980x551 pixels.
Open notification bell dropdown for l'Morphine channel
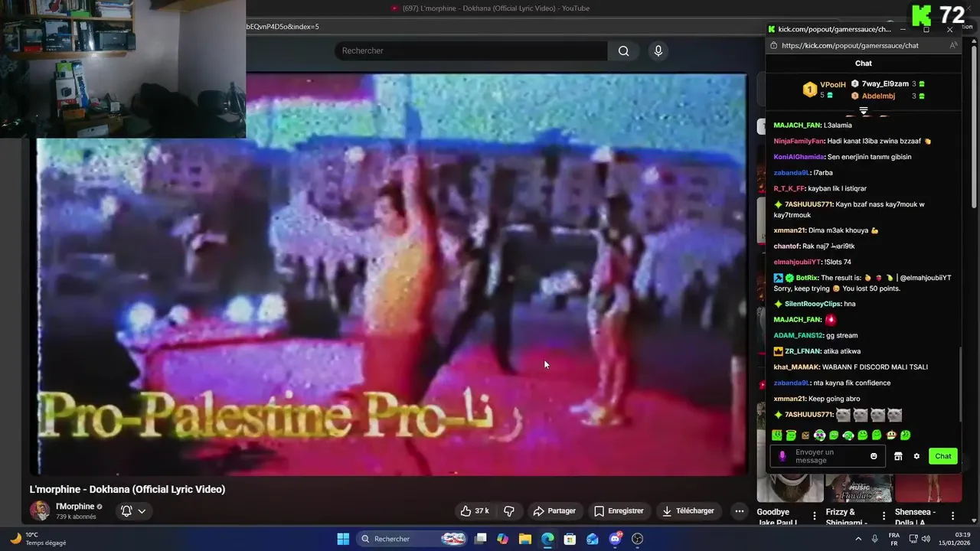(x=132, y=510)
